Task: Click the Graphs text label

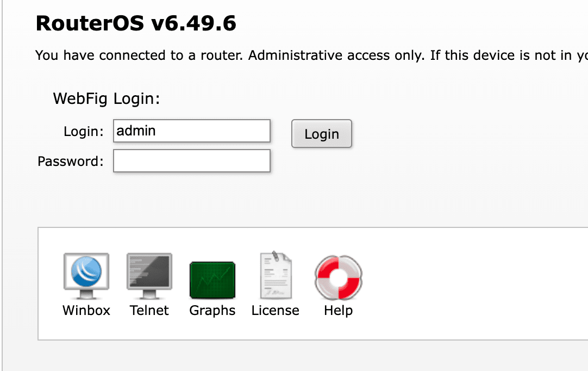Action: (212, 311)
